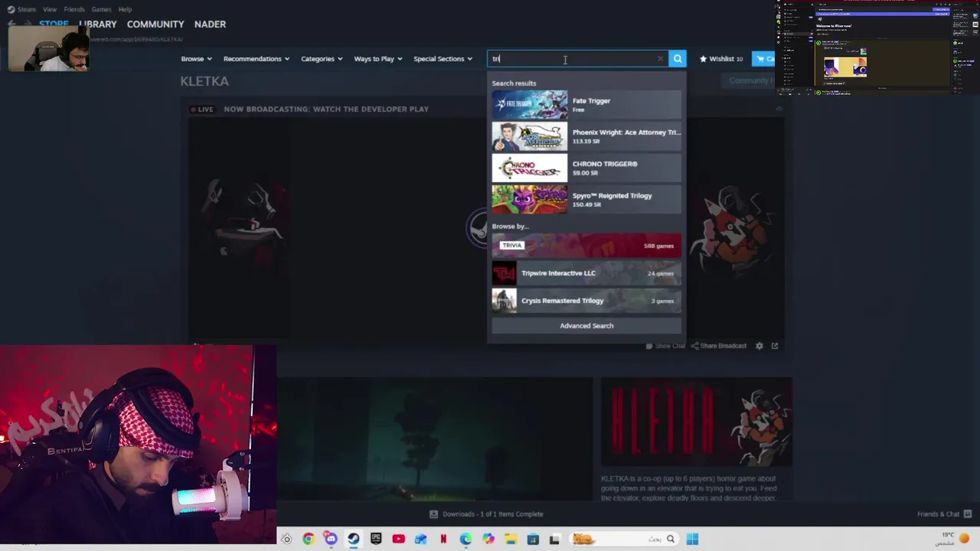980x551 pixels.
Task: Open Microsoft Store from the taskbar
Action: [533, 539]
